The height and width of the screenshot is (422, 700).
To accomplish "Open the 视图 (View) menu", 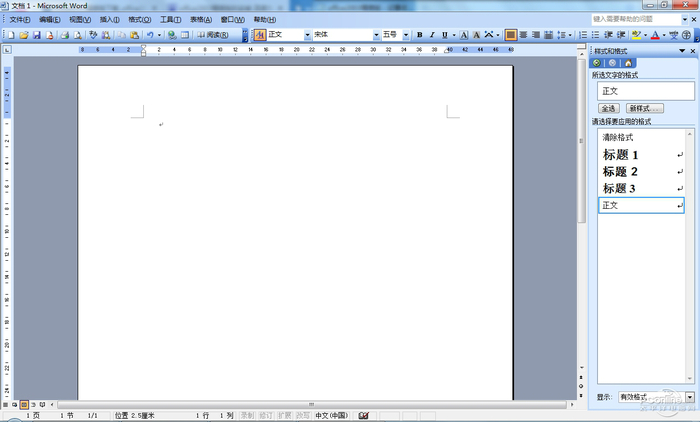I will pyautogui.click(x=80, y=20).
